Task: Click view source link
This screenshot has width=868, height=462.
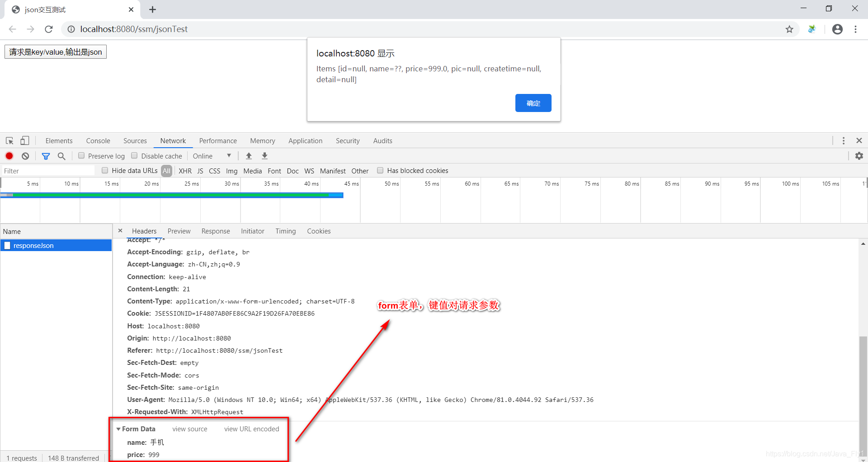Action: 190,429
